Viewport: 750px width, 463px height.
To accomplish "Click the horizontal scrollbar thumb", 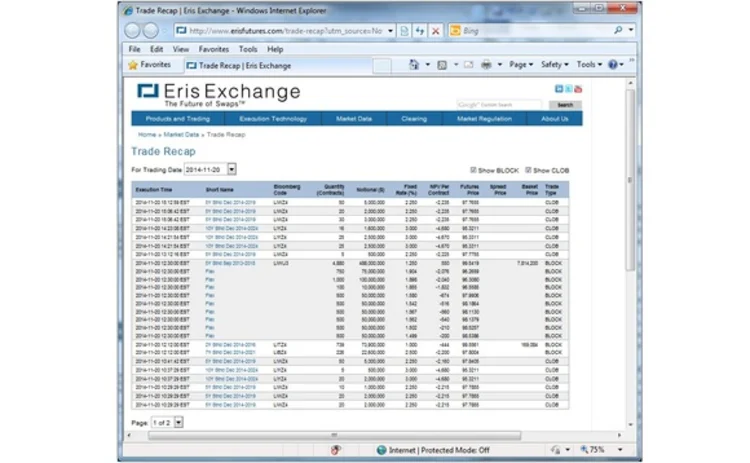I will [334, 435].
